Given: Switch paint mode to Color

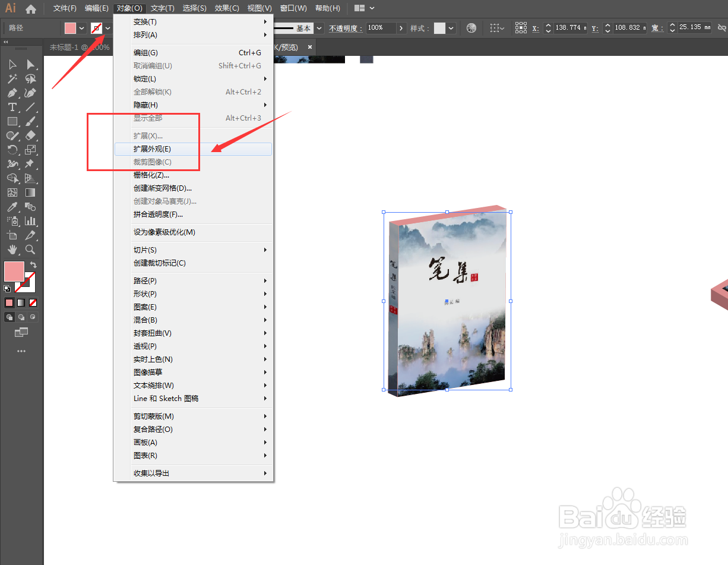Looking at the screenshot, I should point(10,302).
